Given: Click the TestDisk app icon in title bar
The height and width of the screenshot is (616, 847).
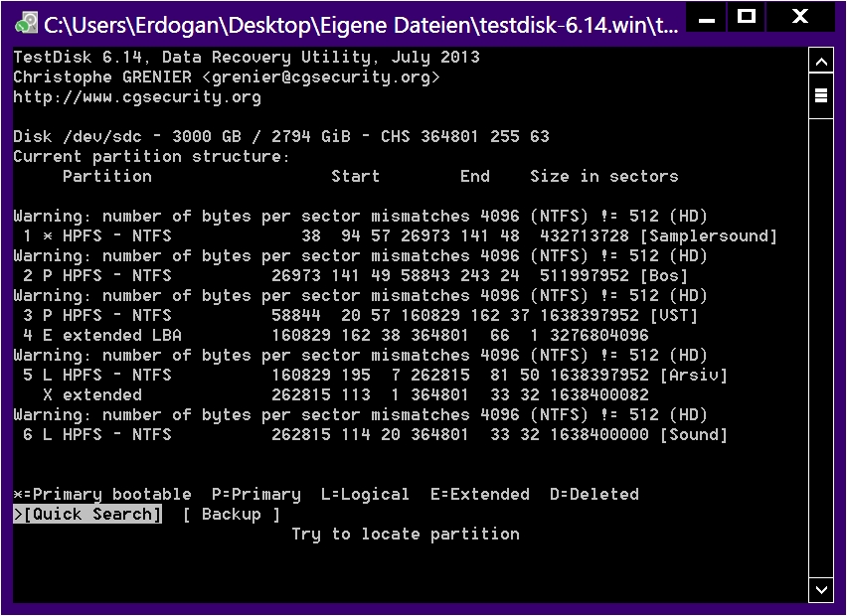Looking at the screenshot, I should click(26, 24).
